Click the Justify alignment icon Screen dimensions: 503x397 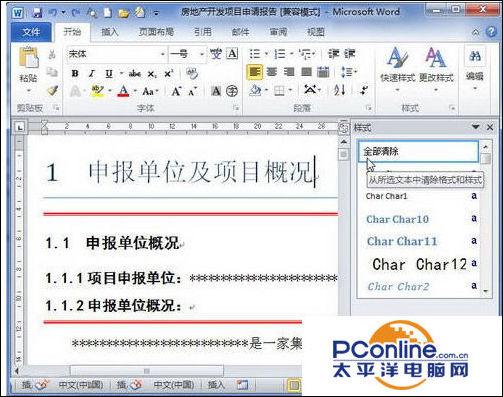pyautogui.click(x=306, y=72)
